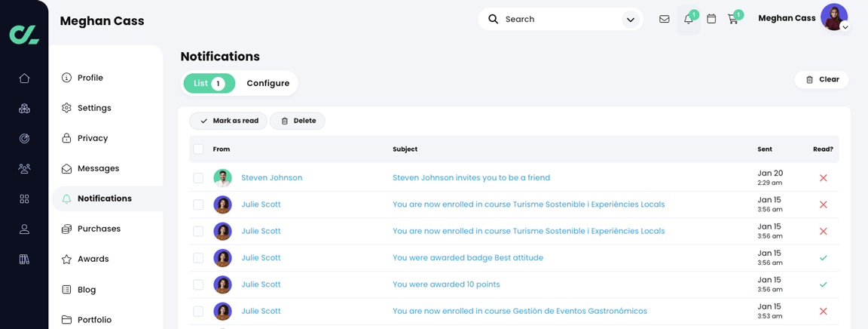Click the magnifier search icon
The image size is (868, 329).
tap(494, 19)
